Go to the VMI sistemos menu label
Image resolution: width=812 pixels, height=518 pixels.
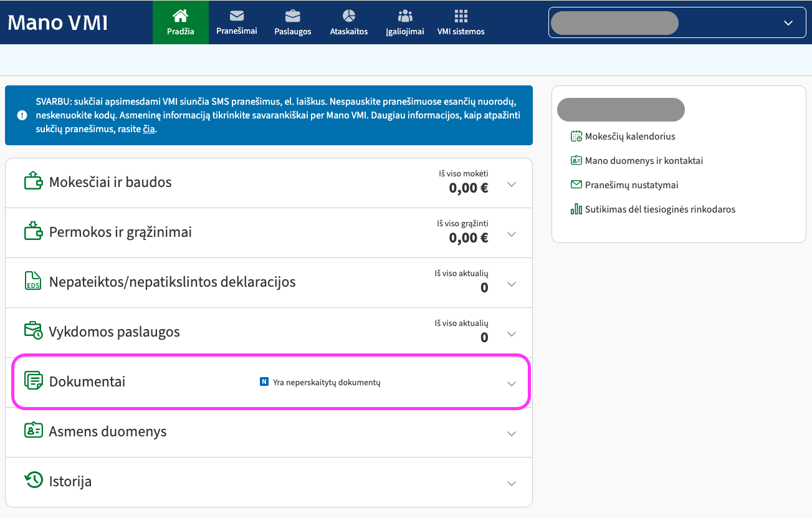point(461,31)
